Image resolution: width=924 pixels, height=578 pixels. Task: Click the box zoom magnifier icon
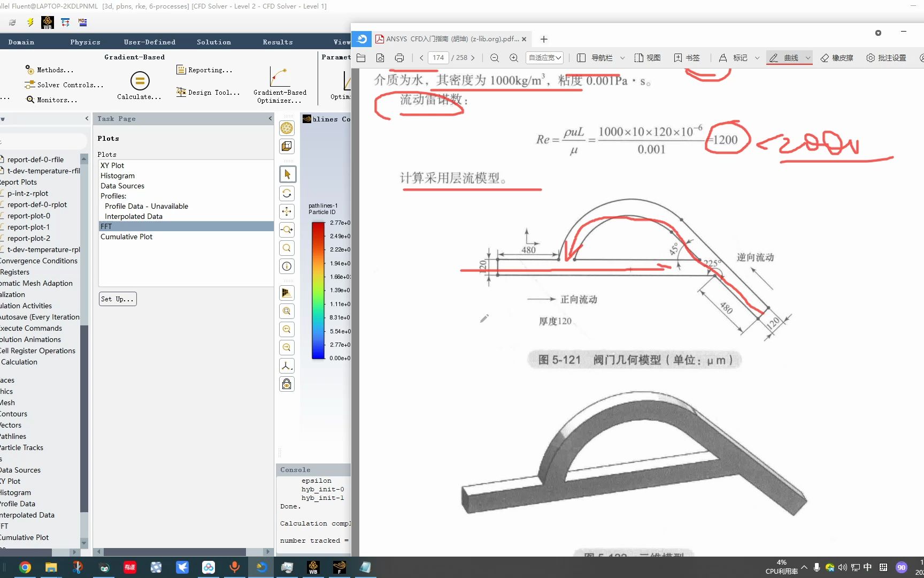coord(287,311)
